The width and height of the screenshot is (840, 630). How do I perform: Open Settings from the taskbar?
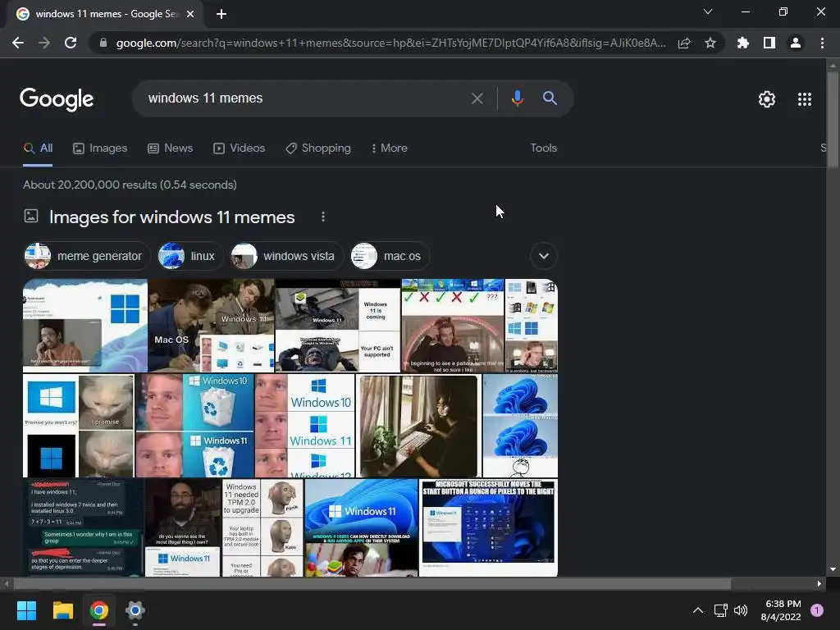pyautogui.click(x=135, y=610)
